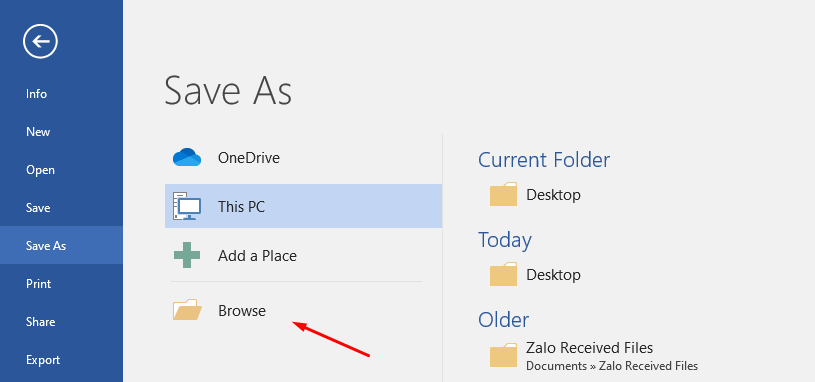This screenshot has width=815, height=382.
Task: Click the Zalo Received Files folder icon
Action: click(x=503, y=355)
